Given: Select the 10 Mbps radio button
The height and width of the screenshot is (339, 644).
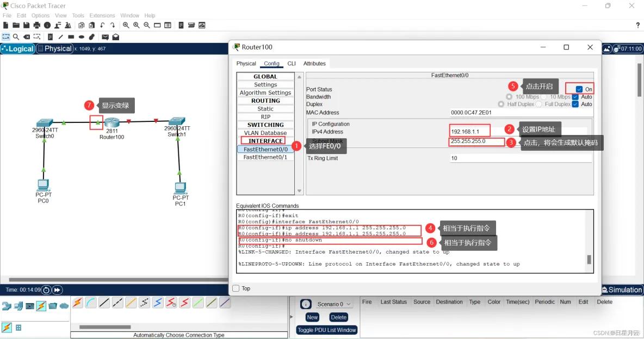Looking at the screenshot, I should pos(544,97).
